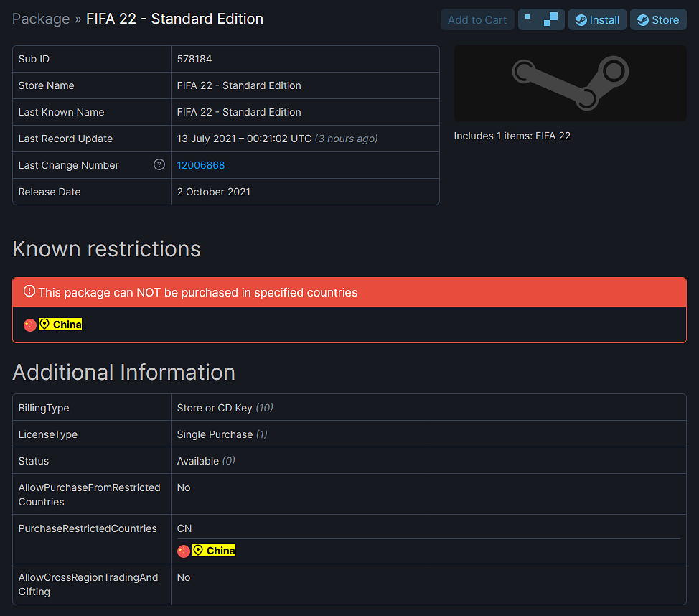Click the blue pixel-squares icon button
This screenshot has width=699, height=616.
pyautogui.click(x=541, y=19)
